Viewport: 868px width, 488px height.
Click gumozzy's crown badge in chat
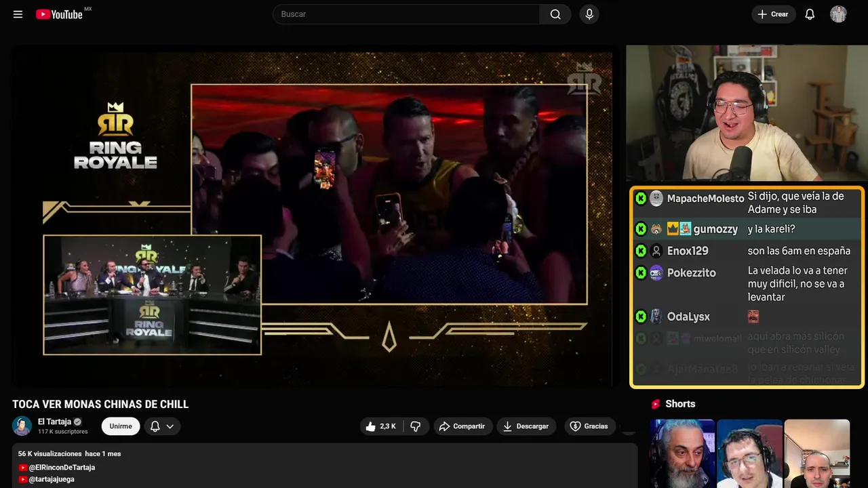673,229
